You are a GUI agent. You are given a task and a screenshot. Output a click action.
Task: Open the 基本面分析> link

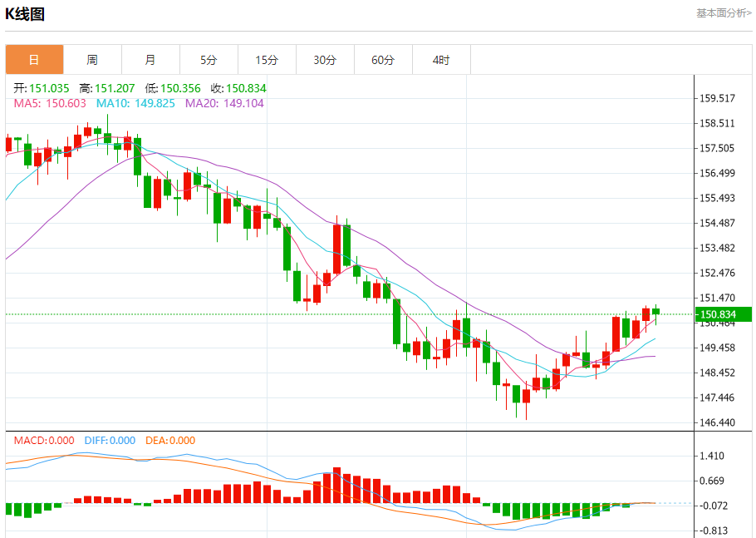(x=724, y=13)
